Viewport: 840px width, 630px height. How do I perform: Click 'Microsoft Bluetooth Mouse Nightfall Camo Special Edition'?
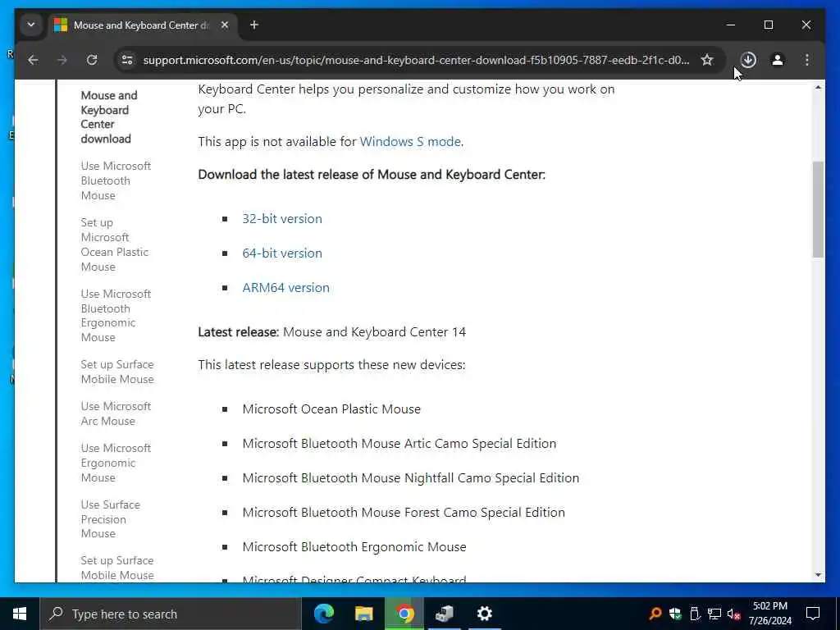tap(411, 478)
